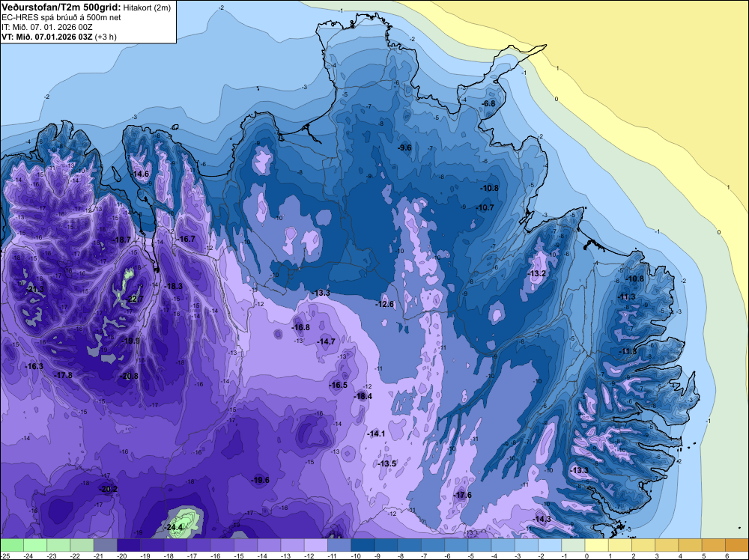Click the -18.3 temperature value
Screen dimensions: 749x560
coord(174,286)
